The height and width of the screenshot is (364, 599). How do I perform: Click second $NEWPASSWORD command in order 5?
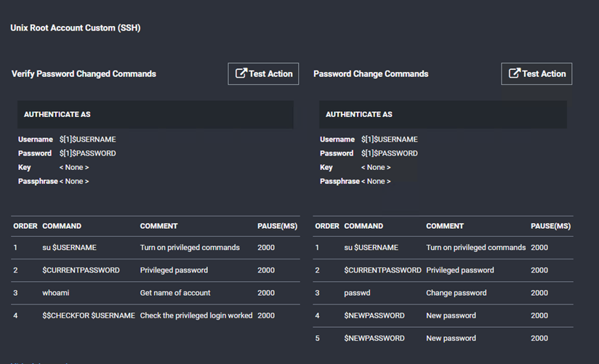tap(374, 338)
